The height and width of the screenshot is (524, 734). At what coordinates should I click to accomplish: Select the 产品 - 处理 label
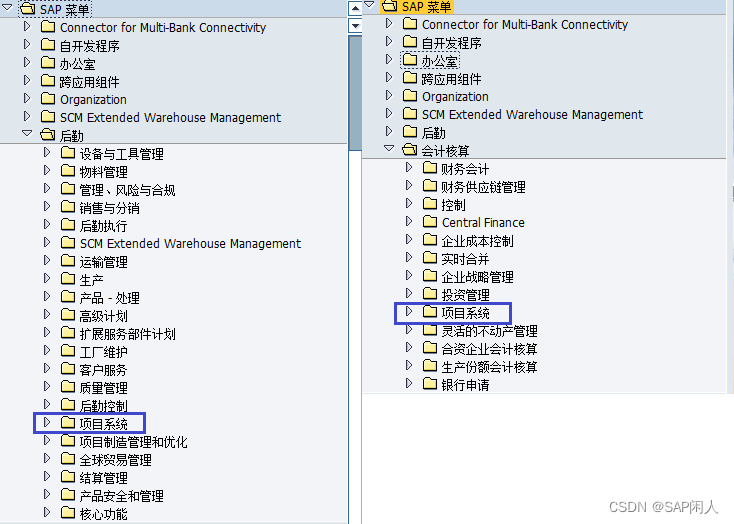coord(110,298)
